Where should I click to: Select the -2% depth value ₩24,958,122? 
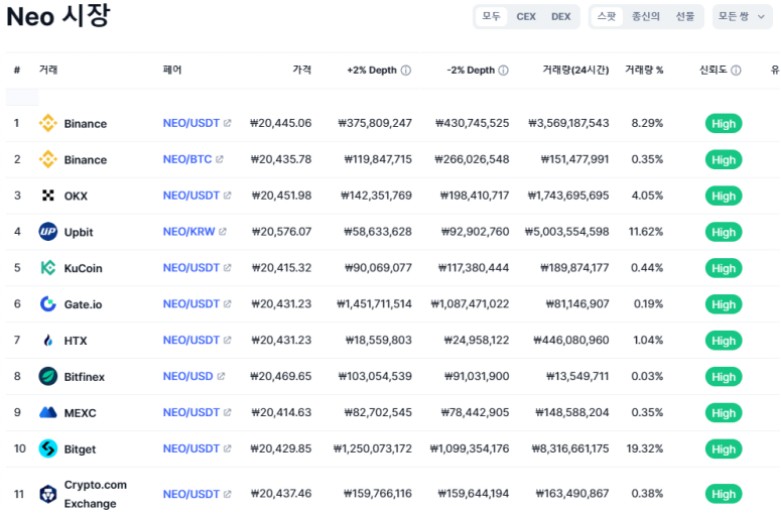(477, 340)
